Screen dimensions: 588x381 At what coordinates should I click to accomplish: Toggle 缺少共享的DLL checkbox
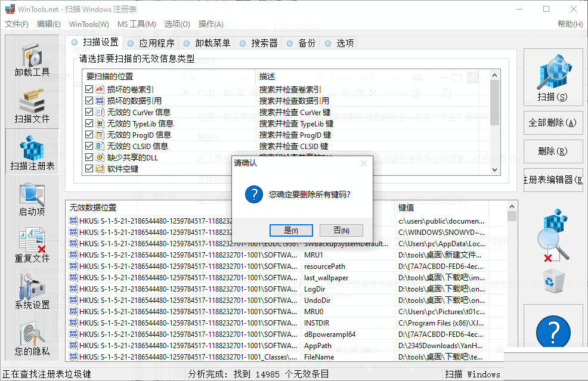click(x=89, y=157)
